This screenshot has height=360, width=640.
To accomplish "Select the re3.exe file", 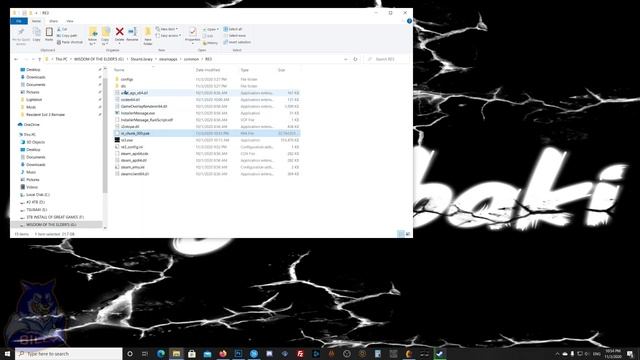I will coord(127,140).
